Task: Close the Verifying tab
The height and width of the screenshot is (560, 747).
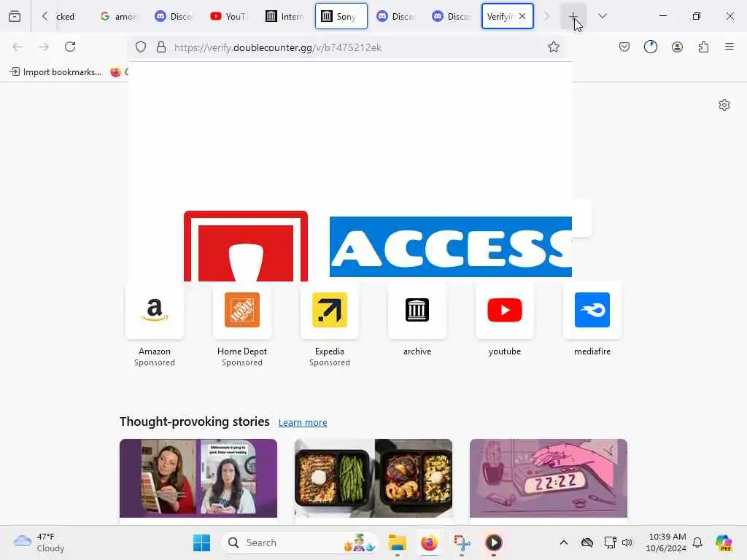Action: coord(522,16)
